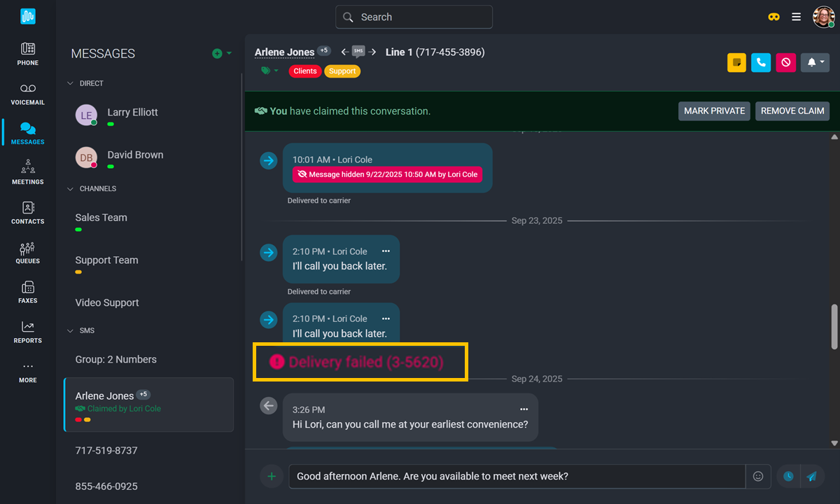Open the hamburger menu at top right
840x504 pixels.
[x=796, y=16]
